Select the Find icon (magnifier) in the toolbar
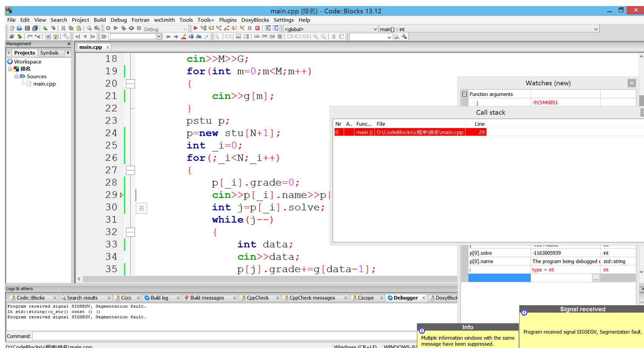The image size is (644, 348). (x=88, y=28)
